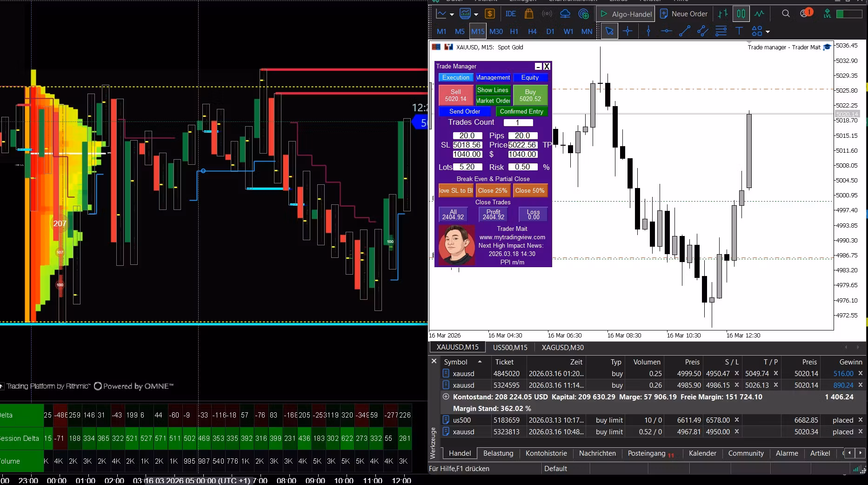Viewport: 868px width, 485px height.
Task: Switch chart to candlestick display mode
Action: [741, 14]
